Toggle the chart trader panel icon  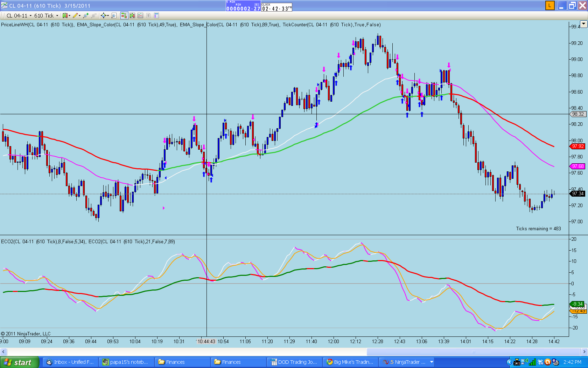(124, 15)
